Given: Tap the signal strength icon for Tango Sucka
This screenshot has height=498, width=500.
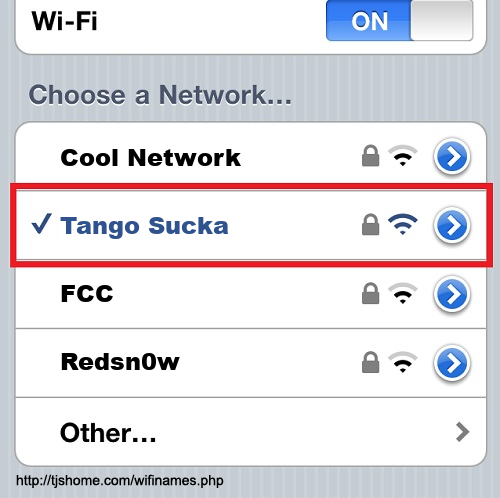Looking at the screenshot, I should (x=403, y=224).
